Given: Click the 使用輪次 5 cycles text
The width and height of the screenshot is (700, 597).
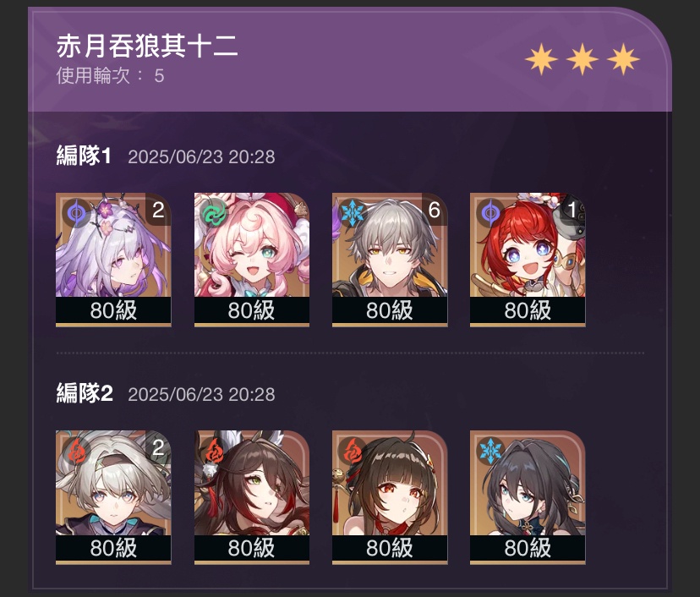Looking at the screenshot, I should click(110, 75).
